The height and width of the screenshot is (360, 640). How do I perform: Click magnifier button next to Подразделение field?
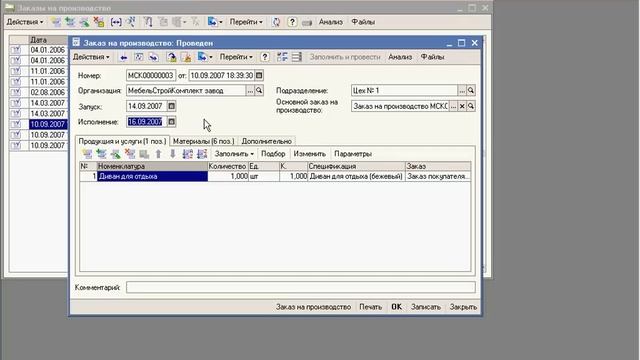tap(471, 91)
